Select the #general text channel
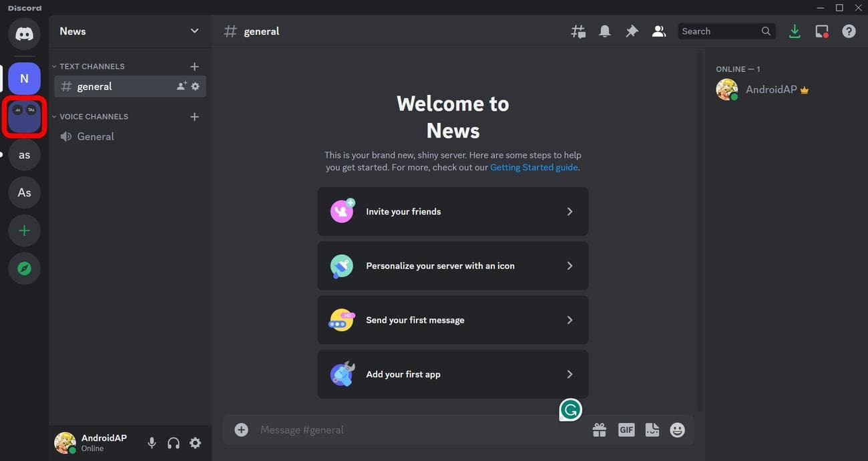 [95, 87]
